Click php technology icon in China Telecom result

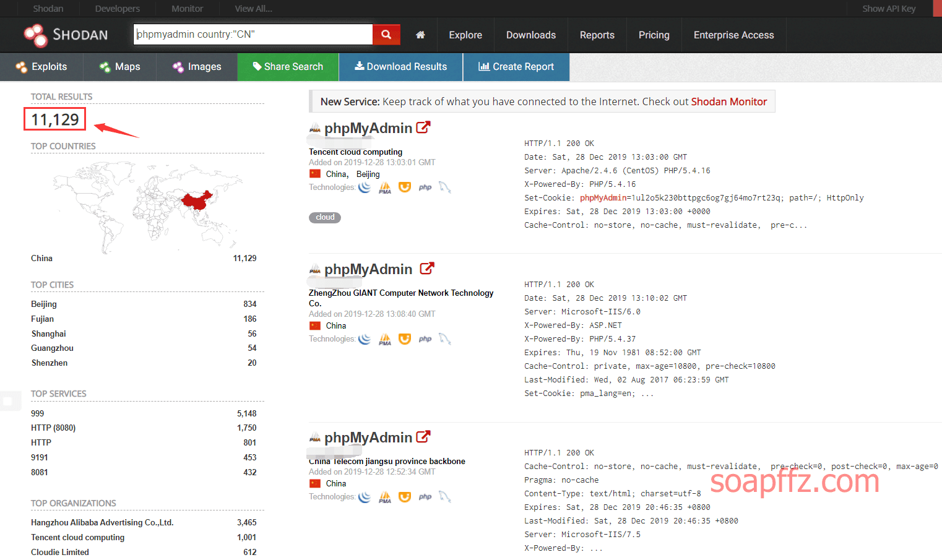[x=425, y=497]
